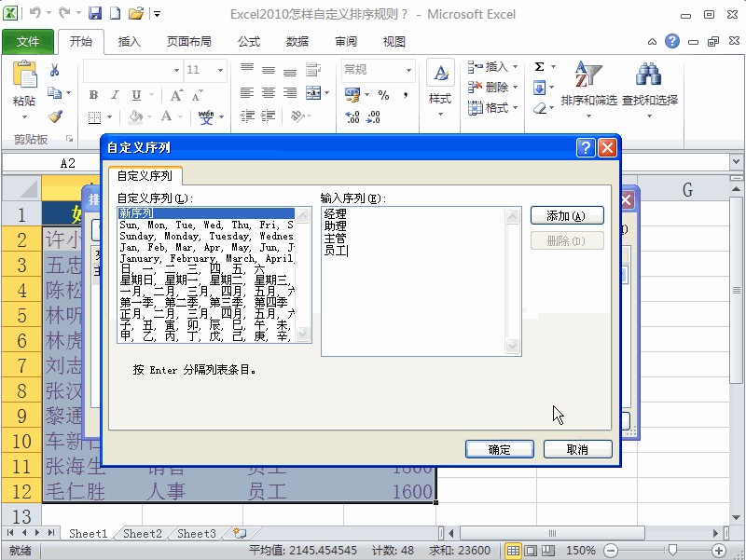Increase font size with large A
This screenshot has width=746, height=560.
point(175,96)
